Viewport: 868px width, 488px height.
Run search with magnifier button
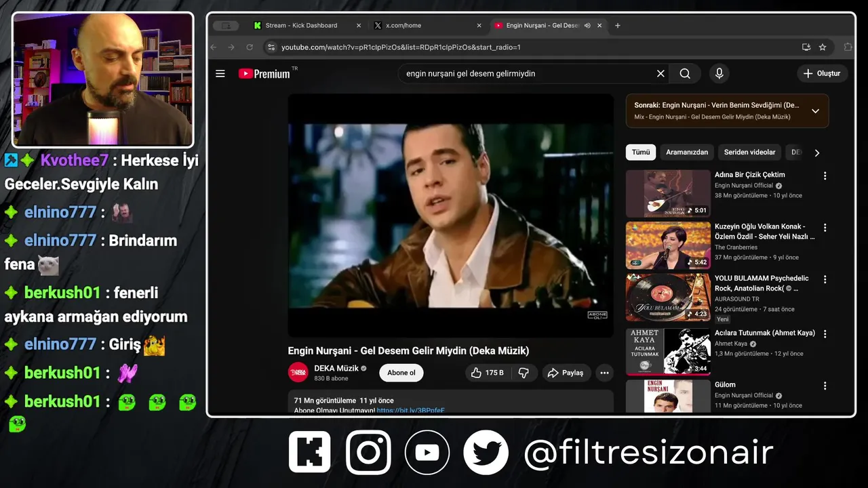coord(685,73)
